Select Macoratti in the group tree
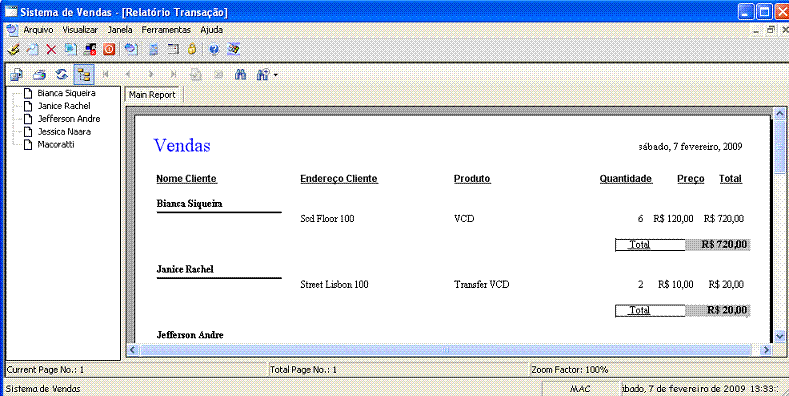 click(x=56, y=144)
